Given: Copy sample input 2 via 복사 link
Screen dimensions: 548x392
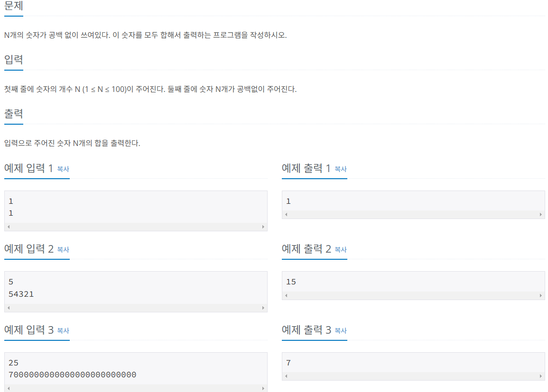Looking at the screenshot, I should pos(63,250).
